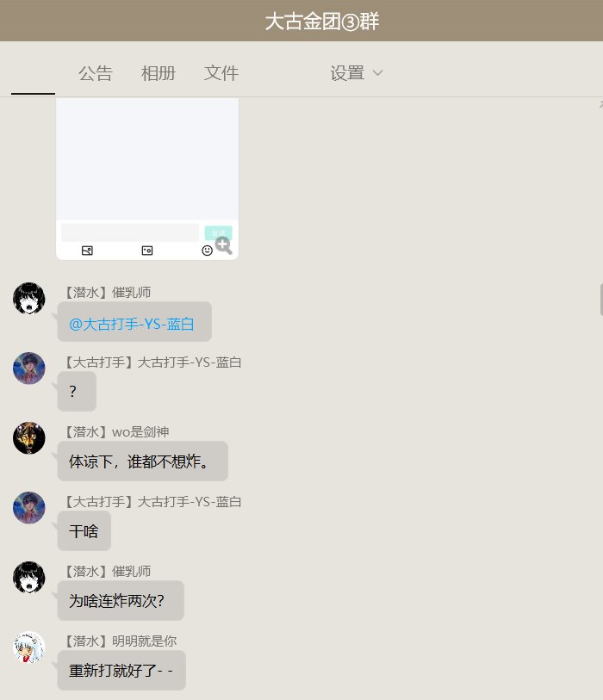Image resolution: width=603 pixels, height=700 pixels.
Task: Expand the 设置 dropdown menu
Action: click(x=356, y=73)
